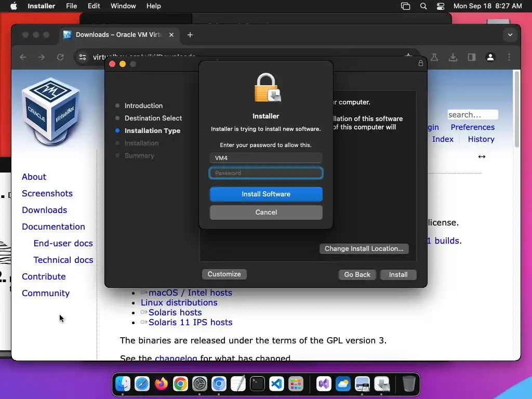
Task: Open the History link on webpage
Action: click(481, 139)
